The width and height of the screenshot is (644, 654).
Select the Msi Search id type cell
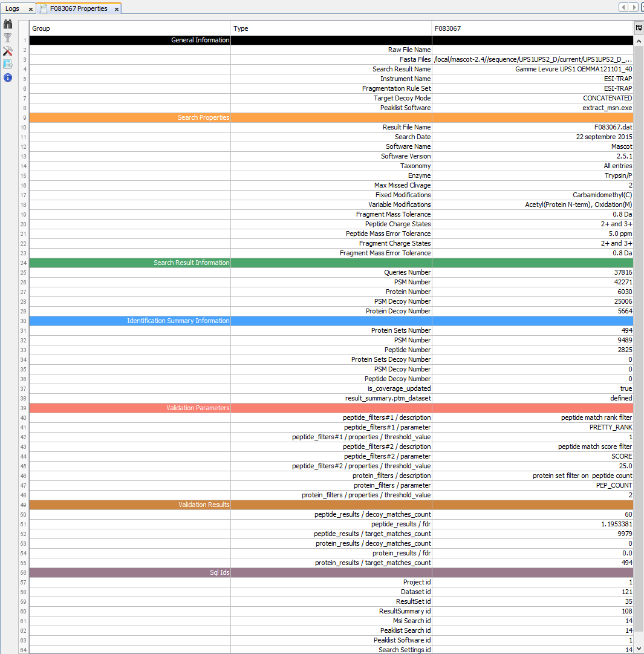[331, 621]
